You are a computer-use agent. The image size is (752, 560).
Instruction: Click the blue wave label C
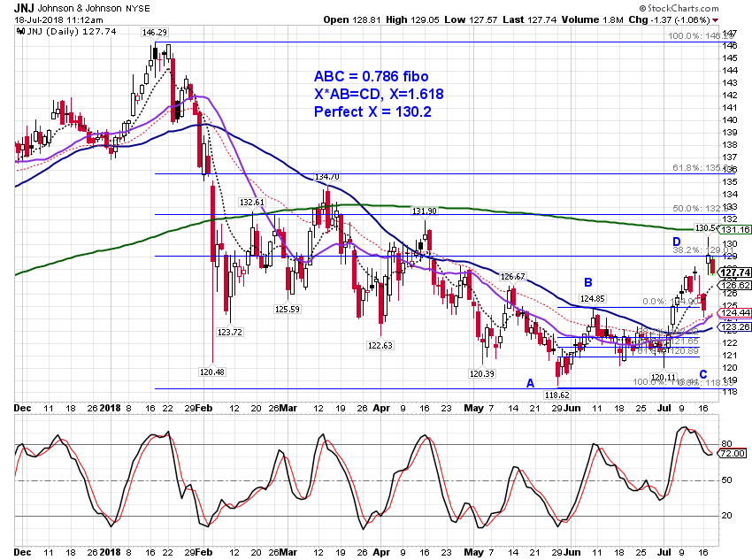coord(703,374)
